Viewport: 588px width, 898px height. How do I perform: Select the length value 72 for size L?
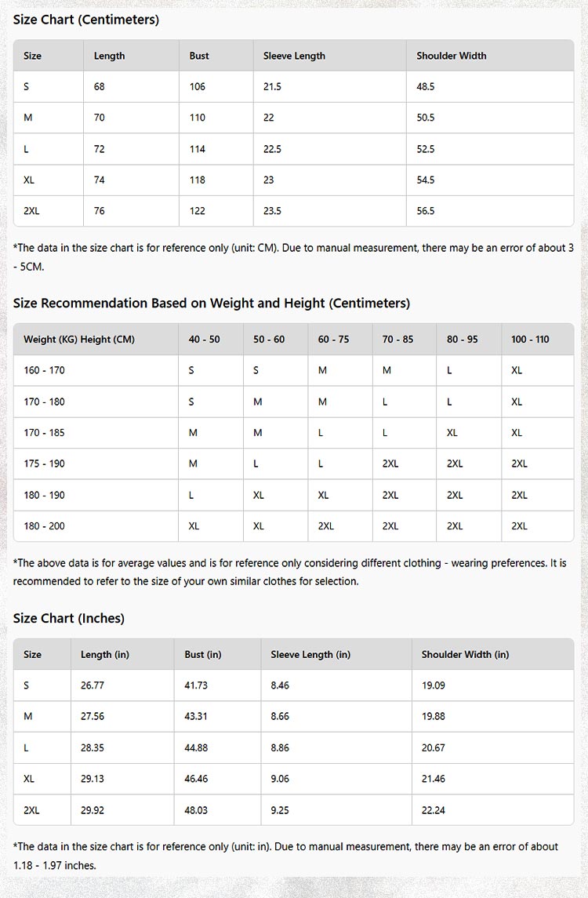coord(100,149)
